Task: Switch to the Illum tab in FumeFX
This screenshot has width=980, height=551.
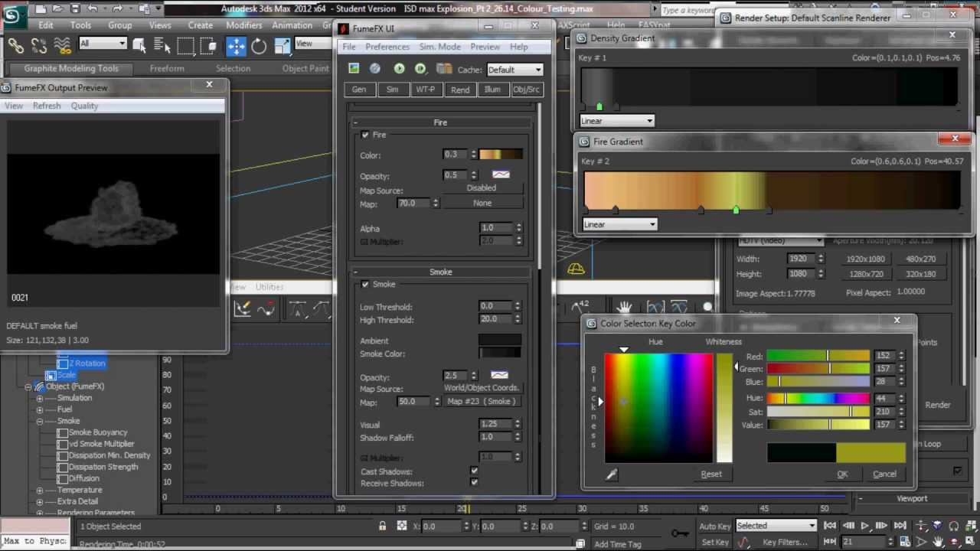Action: pos(492,90)
